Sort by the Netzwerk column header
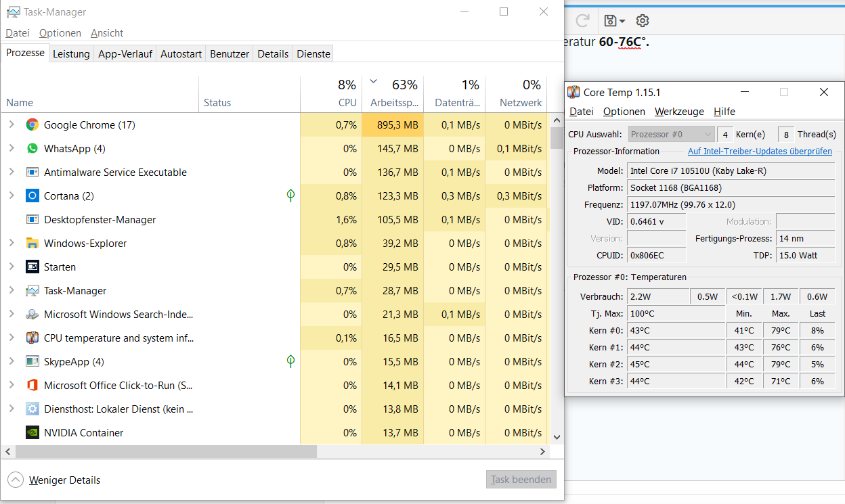 516,94
